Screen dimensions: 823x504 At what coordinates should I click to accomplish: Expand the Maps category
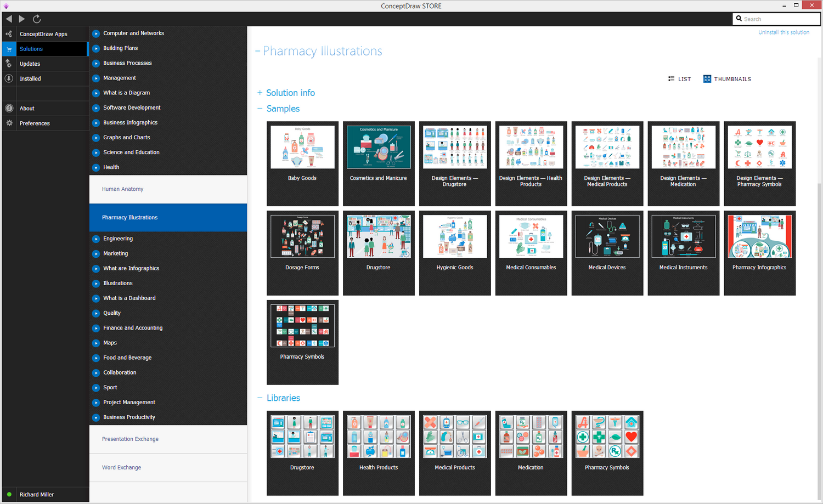tap(96, 343)
